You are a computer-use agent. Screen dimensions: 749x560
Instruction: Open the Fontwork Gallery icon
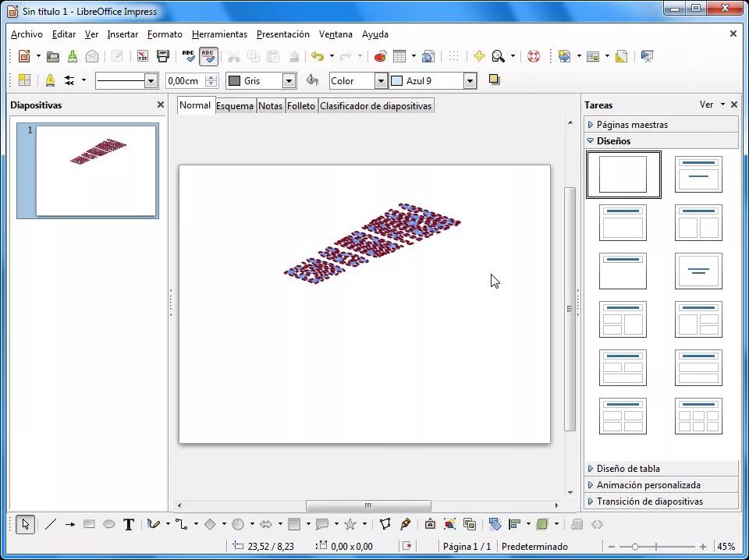(x=430, y=524)
